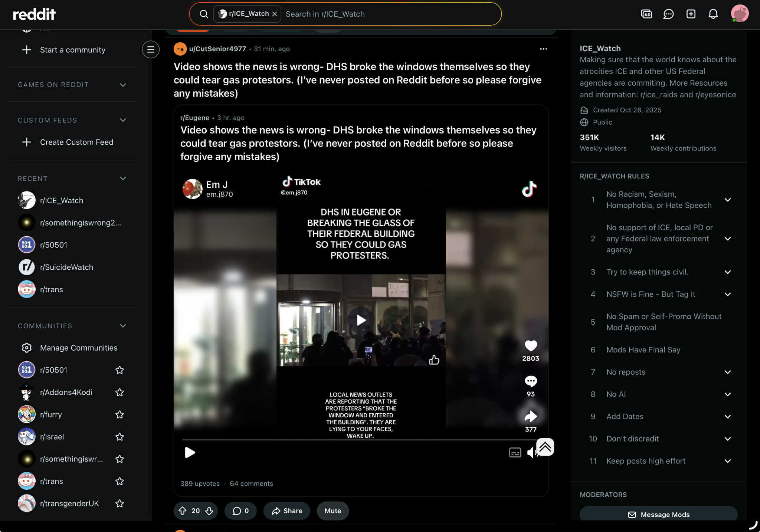
Task: Star the r/Israel community
Action: [x=119, y=437]
